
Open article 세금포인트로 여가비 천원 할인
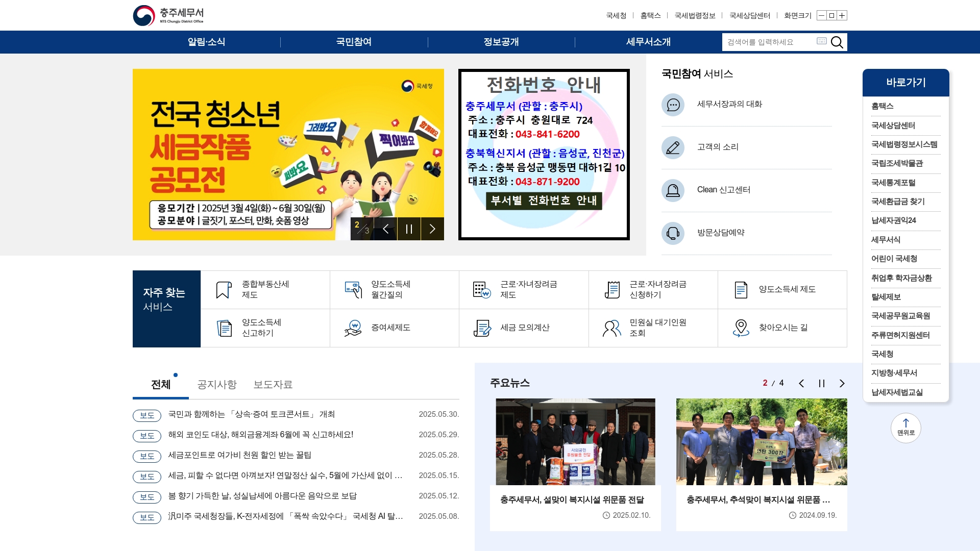tap(240, 456)
